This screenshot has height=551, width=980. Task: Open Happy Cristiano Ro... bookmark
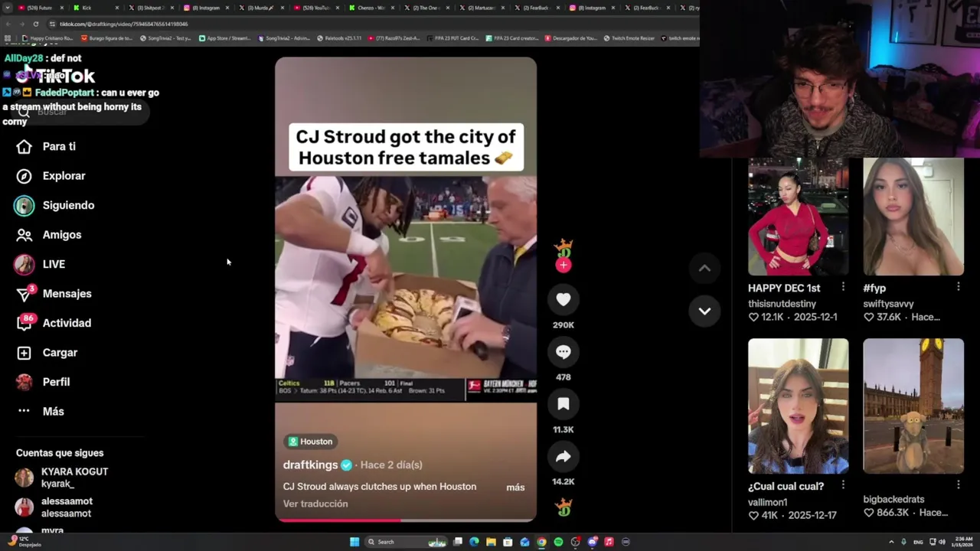click(x=47, y=37)
